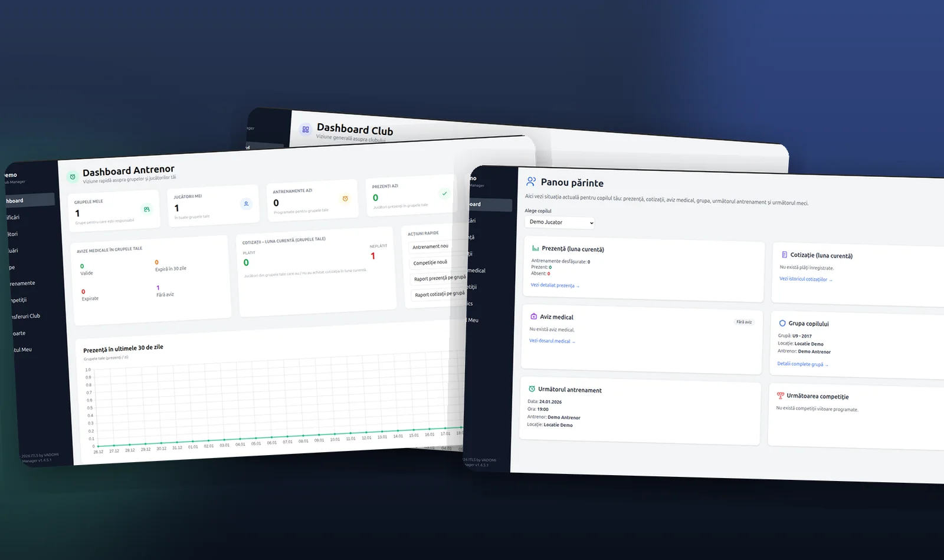Click the Grupele Mele group icon

coord(146,209)
